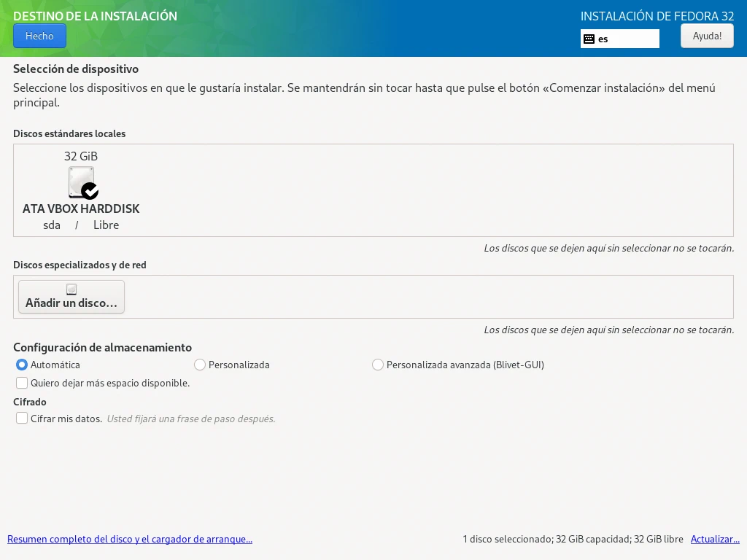The height and width of the screenshot is (560, 747).
Task: Tick the Cifrar mis datos checkbox
Action: point(22,419)
